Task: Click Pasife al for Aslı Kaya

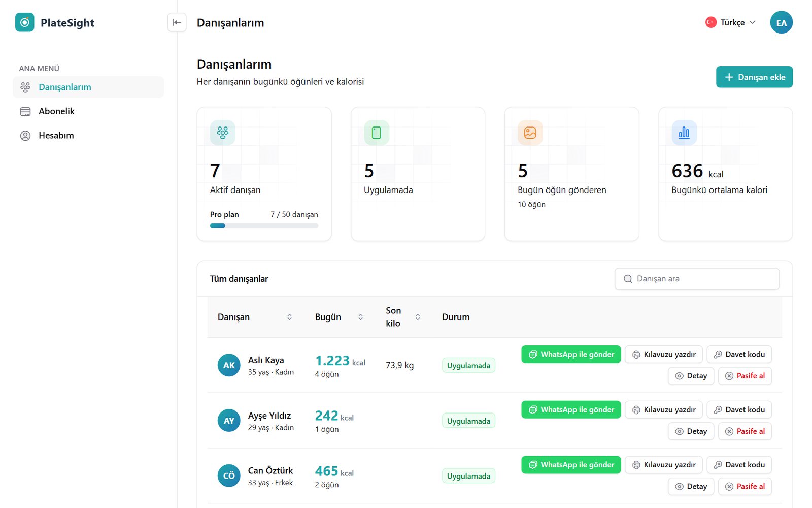Action: [745, 376]
